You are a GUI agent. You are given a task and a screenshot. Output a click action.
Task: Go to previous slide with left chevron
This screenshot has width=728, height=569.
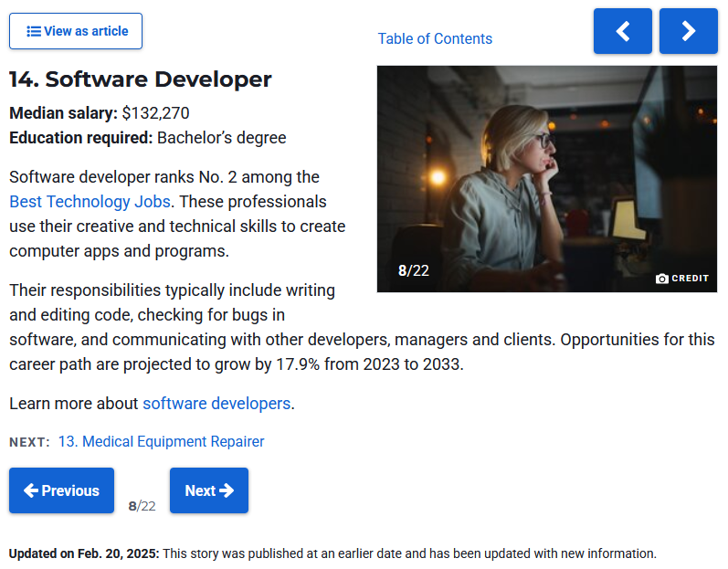[623, 31]
